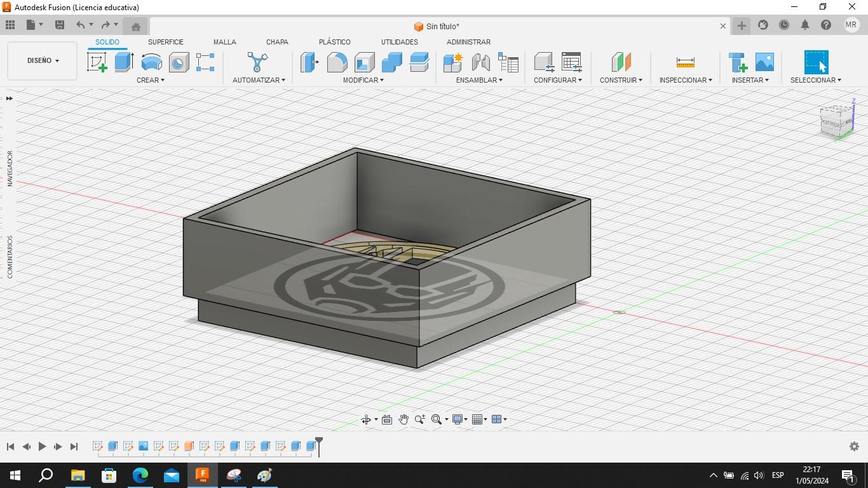Click the Look At camera icon
Image resolution: width=868 pixels, height=488 pixels.
(387, 419)
